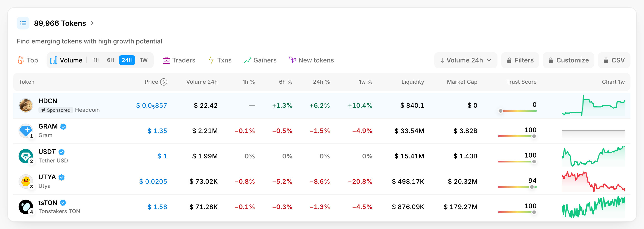Image resolution: width=644 pixels, height=229 pixels.
Task: Sort by 6h % column header
Action: point(286,82)
